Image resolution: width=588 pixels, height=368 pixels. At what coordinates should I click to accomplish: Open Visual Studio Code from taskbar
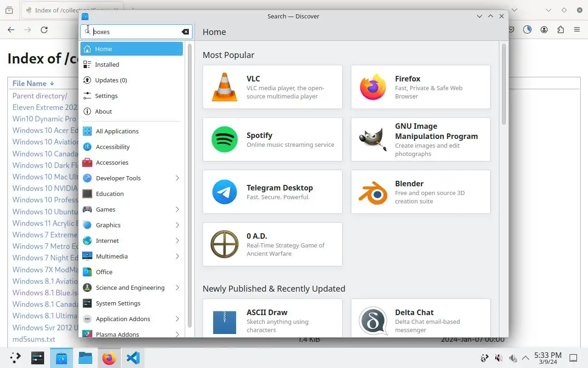tap(133, 358)
